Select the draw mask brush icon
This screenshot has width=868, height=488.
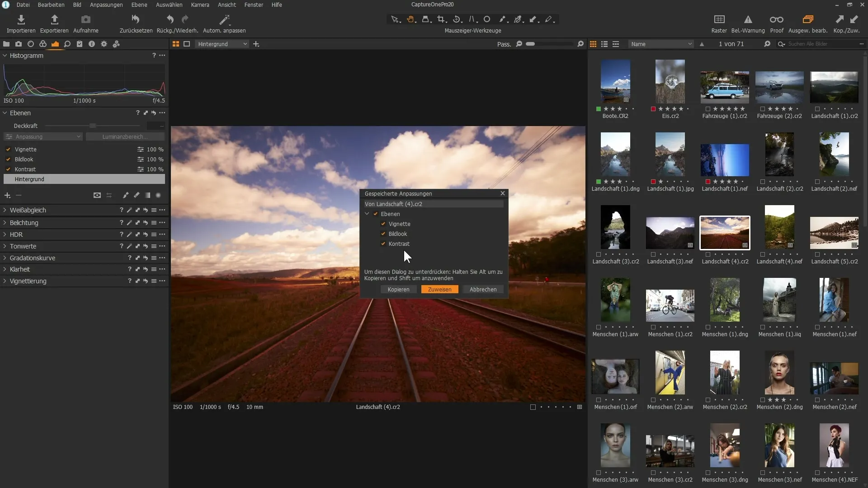click(x=126, y=195)
